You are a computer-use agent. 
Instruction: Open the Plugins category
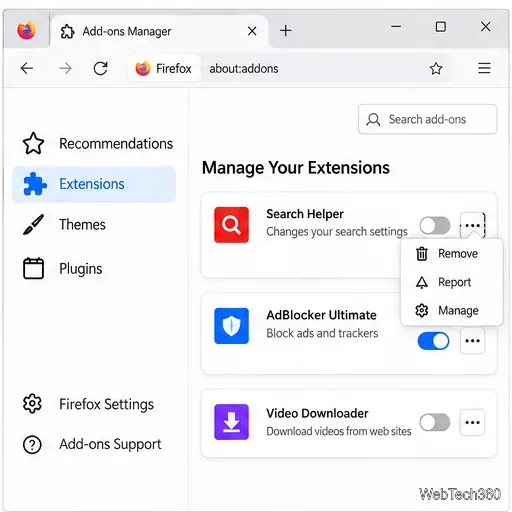[62, 268]
